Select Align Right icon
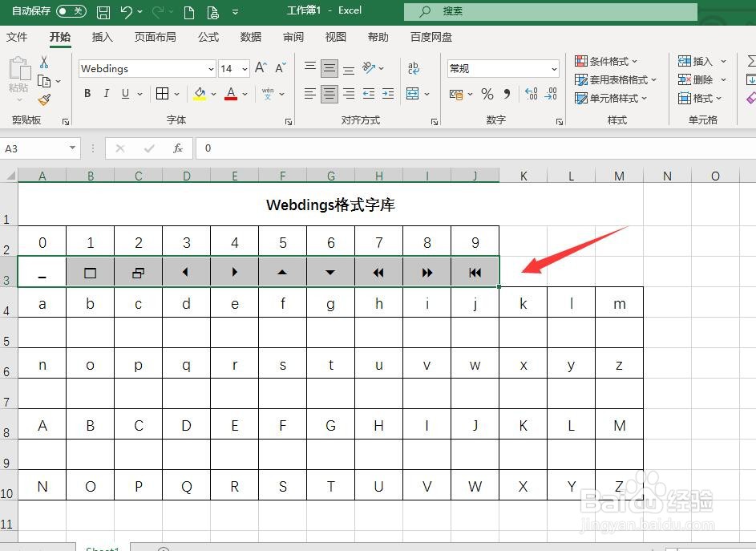The width and height of the screenshot is (756, 551). 349,94
